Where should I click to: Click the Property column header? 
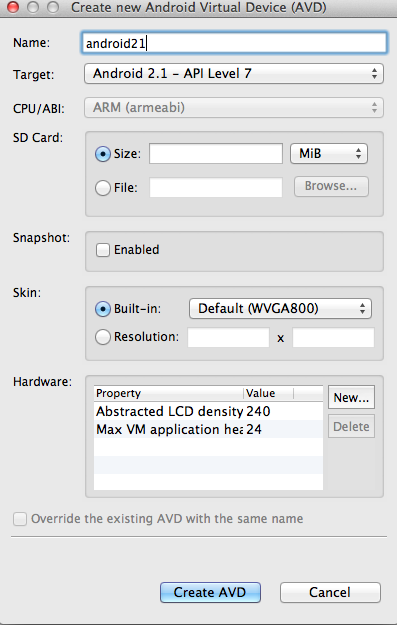pyautogui.click(x=169, y=393)
